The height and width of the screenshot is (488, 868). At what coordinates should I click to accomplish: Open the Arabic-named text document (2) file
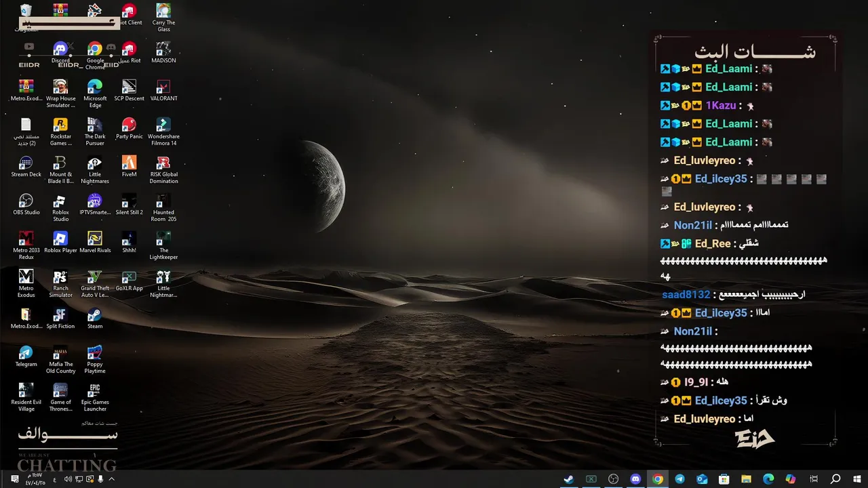tap(26, 131)
